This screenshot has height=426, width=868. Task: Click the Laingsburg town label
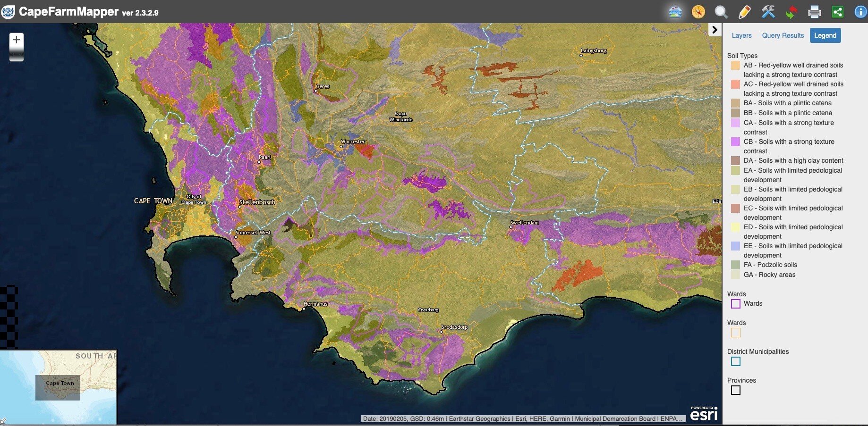(594, 50)
